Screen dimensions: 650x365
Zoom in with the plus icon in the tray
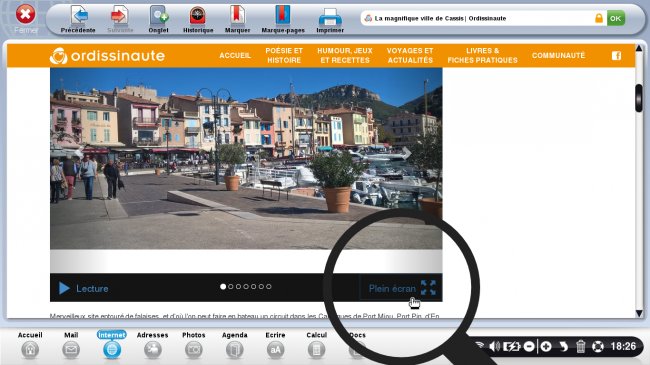546,346
